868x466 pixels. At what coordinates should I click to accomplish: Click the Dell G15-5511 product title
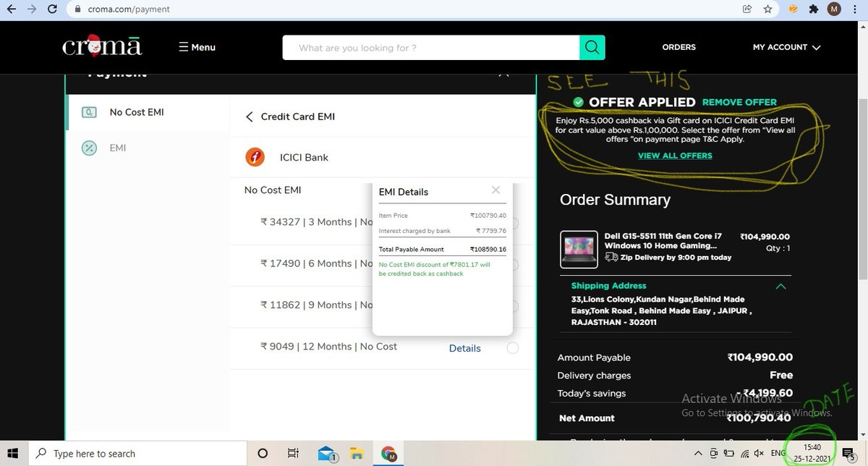[663, 241]
